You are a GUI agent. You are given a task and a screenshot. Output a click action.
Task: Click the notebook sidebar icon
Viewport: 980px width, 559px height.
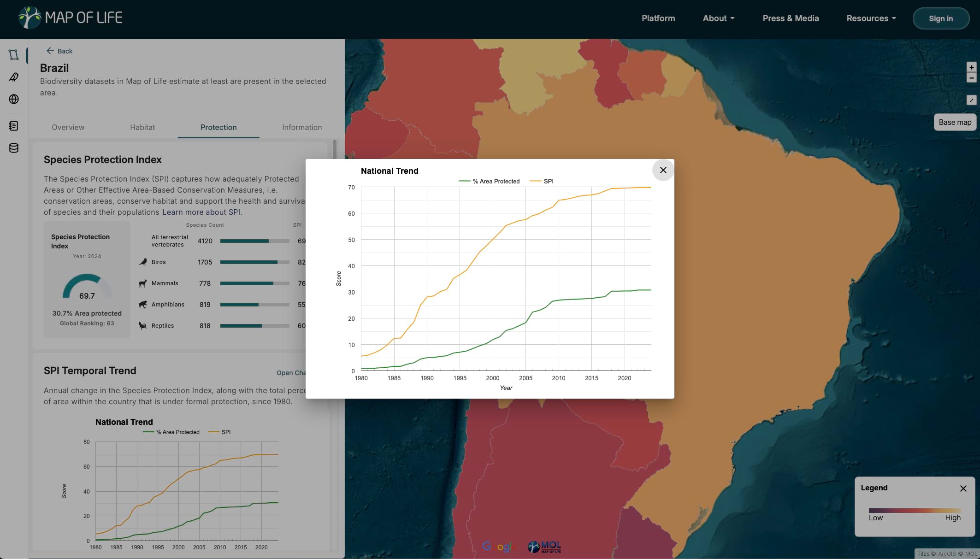(13, 126)
